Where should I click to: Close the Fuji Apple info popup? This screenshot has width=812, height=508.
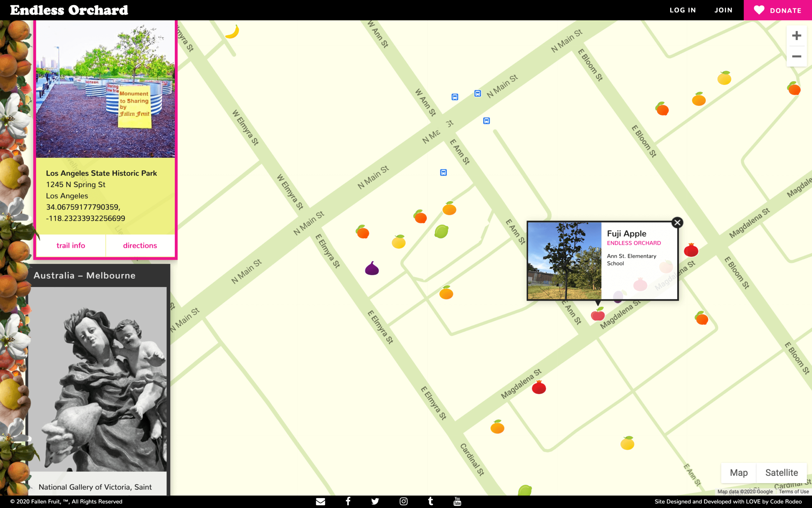[677, 223]
